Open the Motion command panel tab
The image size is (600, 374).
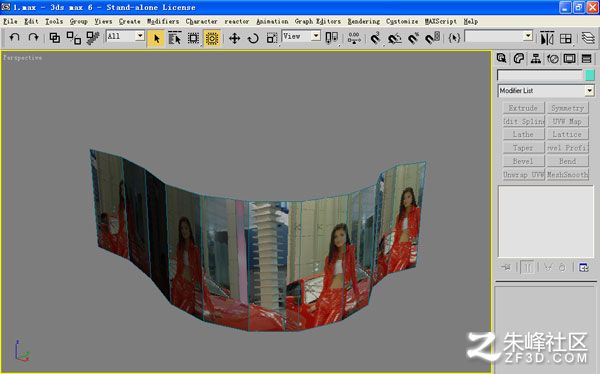[x=553, y=59]
